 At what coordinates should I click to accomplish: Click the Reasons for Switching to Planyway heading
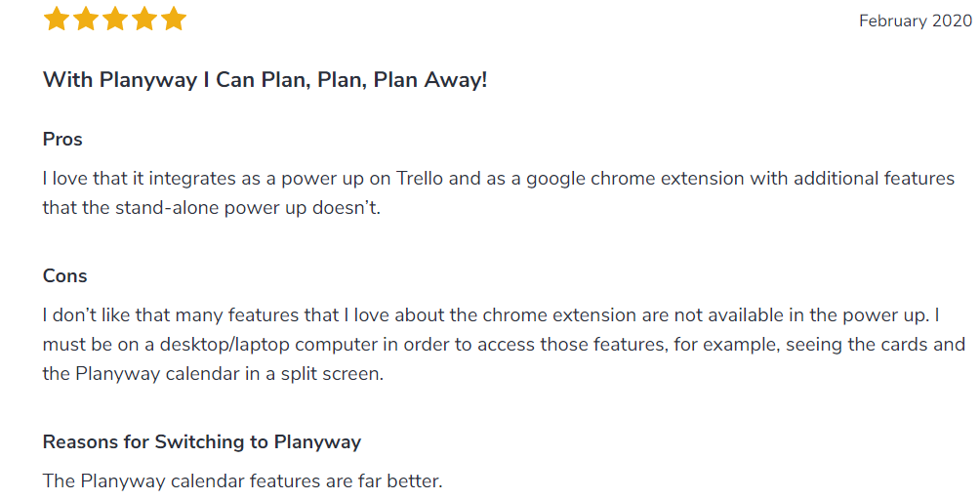point(202,442)
